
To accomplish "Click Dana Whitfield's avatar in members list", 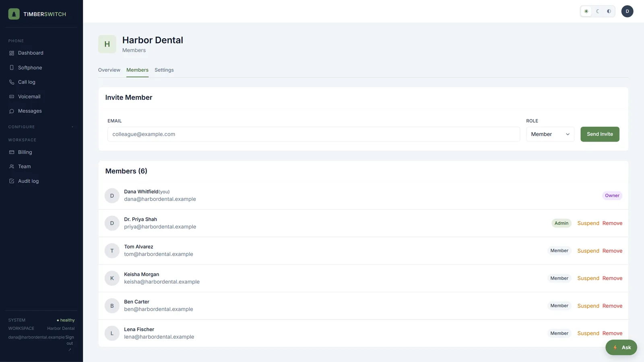I will coord(112,195).
